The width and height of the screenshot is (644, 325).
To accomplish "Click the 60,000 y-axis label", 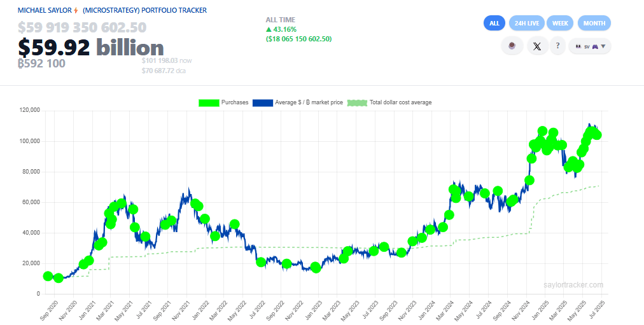I will pos(31,202).
